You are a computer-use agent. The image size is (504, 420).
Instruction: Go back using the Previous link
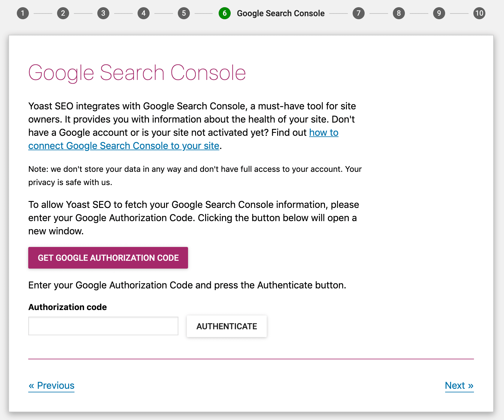[51, 385]
